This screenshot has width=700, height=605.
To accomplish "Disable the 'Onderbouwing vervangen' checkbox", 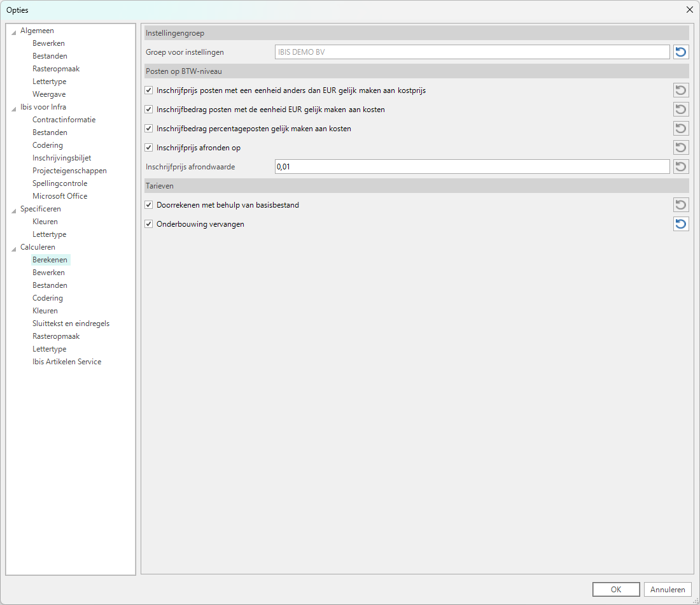I will pyautogui.click(x=149, y=224).
